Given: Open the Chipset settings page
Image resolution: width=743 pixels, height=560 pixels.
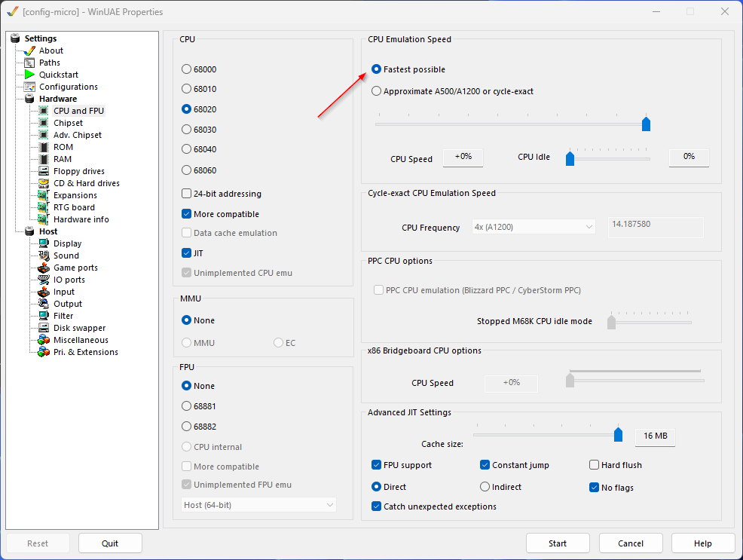Looking at the screenshot, I should click(69, 123).
